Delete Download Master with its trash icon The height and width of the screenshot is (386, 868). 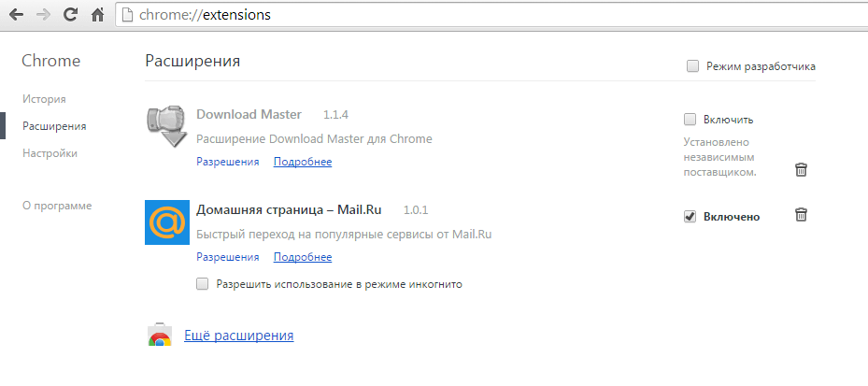pos(801,169)
